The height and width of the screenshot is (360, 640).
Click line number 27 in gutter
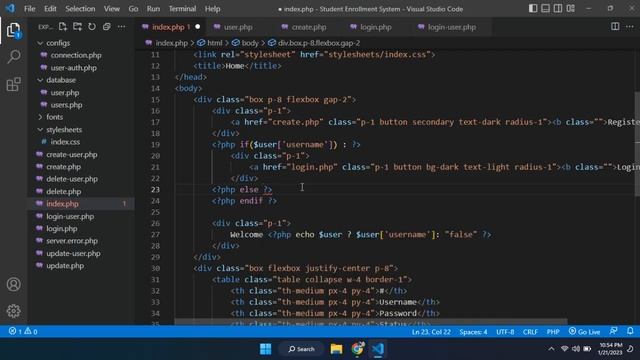click(x=155, y=235)
